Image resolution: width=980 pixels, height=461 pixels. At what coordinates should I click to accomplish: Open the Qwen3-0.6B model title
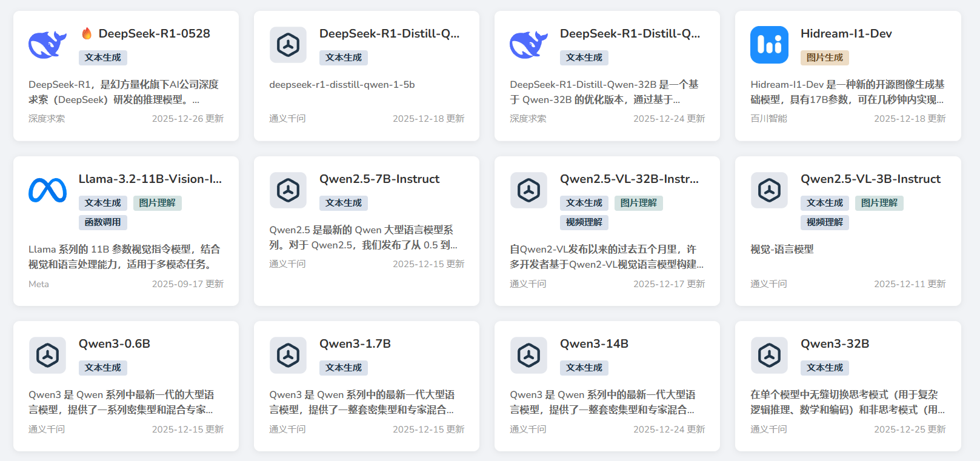[x=115, y=343]
